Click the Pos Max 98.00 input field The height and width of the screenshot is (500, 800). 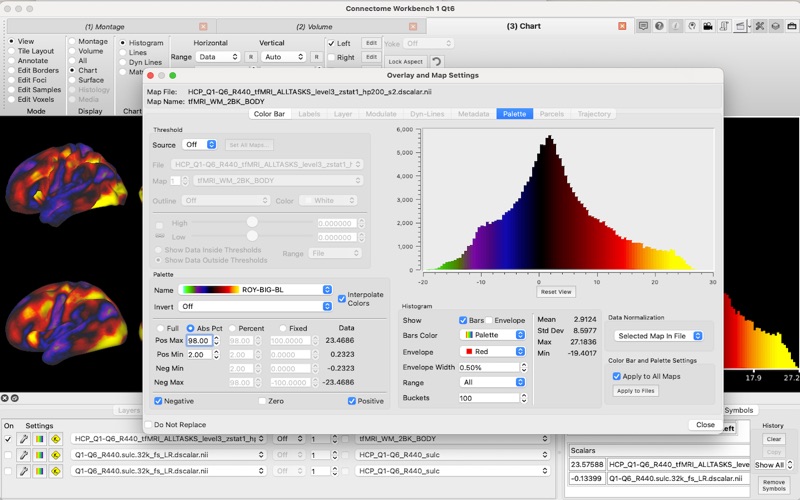(199, 340)
